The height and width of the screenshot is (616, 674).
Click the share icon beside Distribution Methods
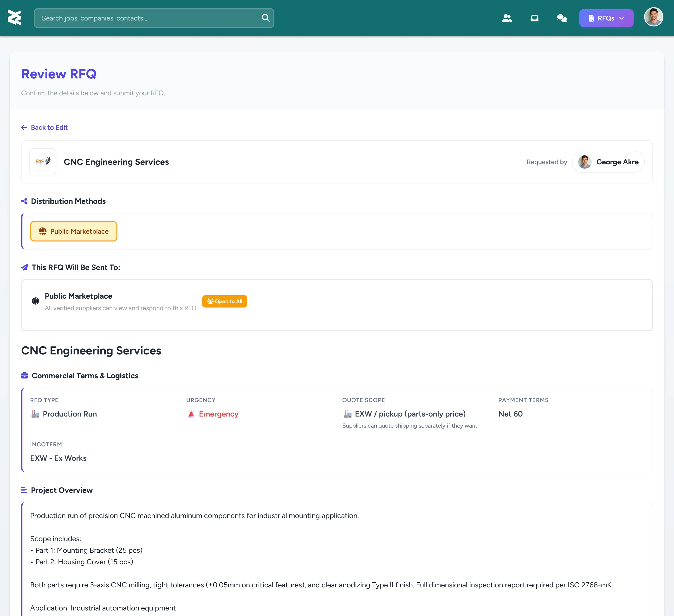[24, 201]
